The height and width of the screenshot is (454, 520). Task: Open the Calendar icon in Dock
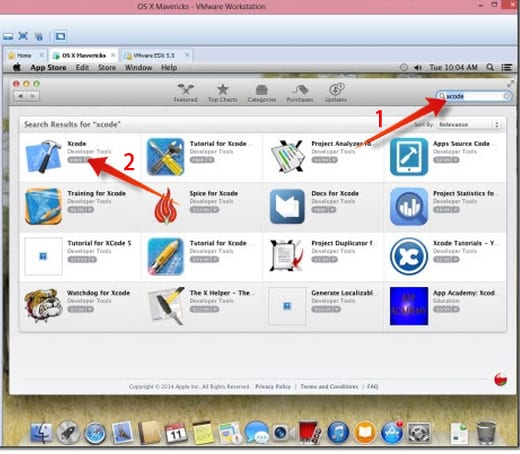[176, 433]
